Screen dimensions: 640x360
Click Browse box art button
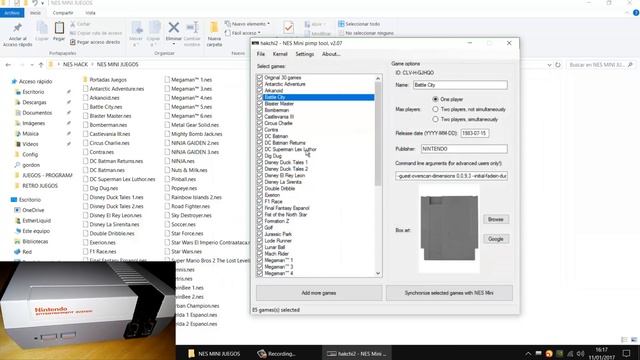click(496, 219)
